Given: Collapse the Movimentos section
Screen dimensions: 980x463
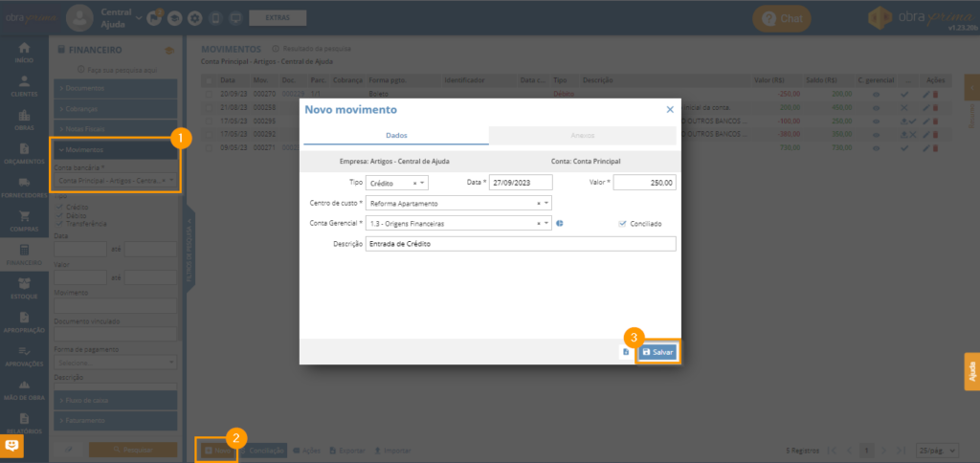Looking at the screenshot, I should [116, 150].
